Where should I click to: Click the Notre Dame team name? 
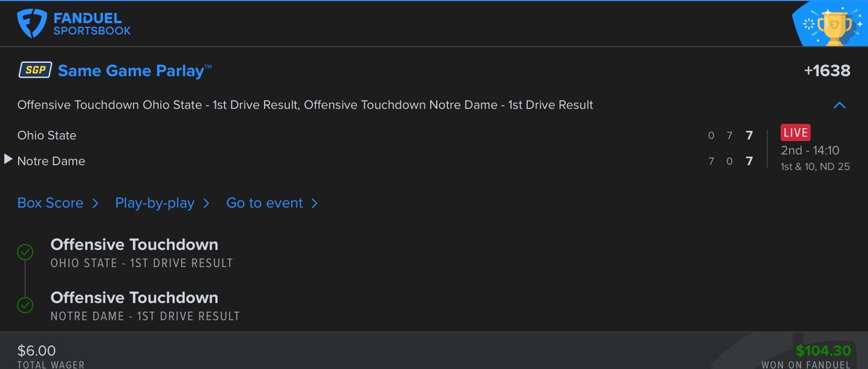(x=51, y=161)
